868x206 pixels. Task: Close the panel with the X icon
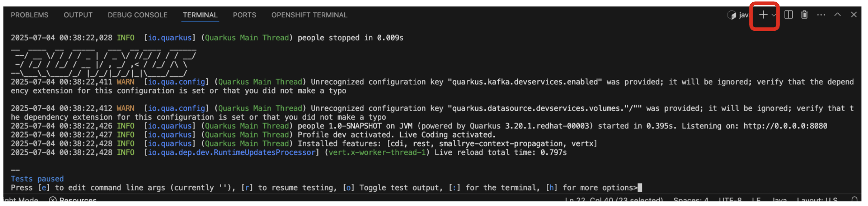pyautogui.click(x=854, y=15)
